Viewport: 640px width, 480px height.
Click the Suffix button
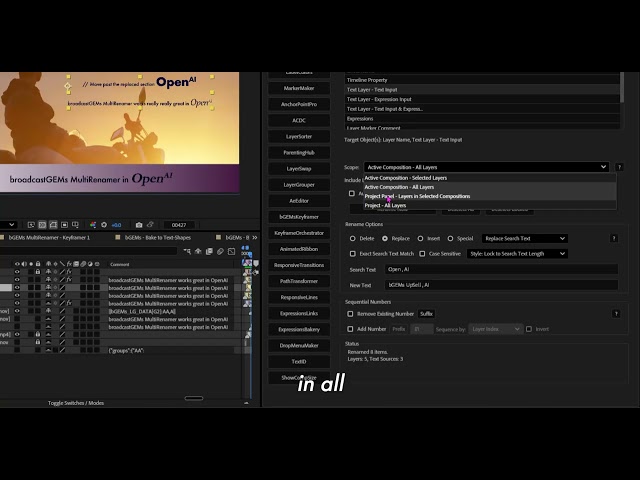[426, 314]
